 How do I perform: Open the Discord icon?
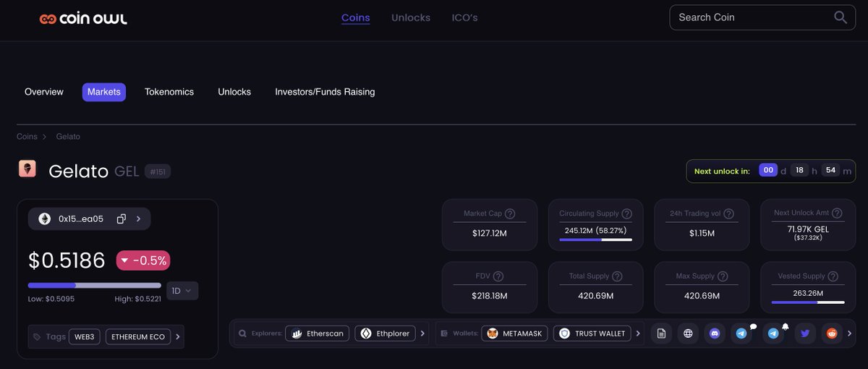pos(715,334)
